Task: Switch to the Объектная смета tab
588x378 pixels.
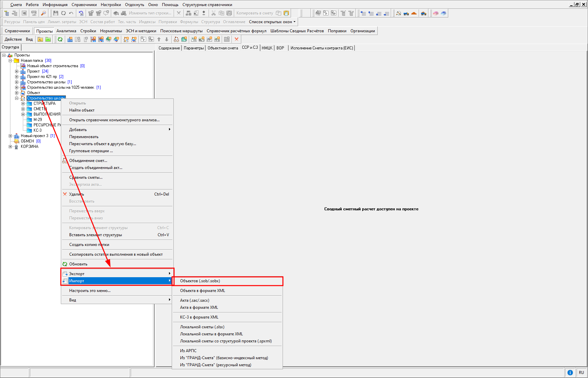Action: (222, 48)
